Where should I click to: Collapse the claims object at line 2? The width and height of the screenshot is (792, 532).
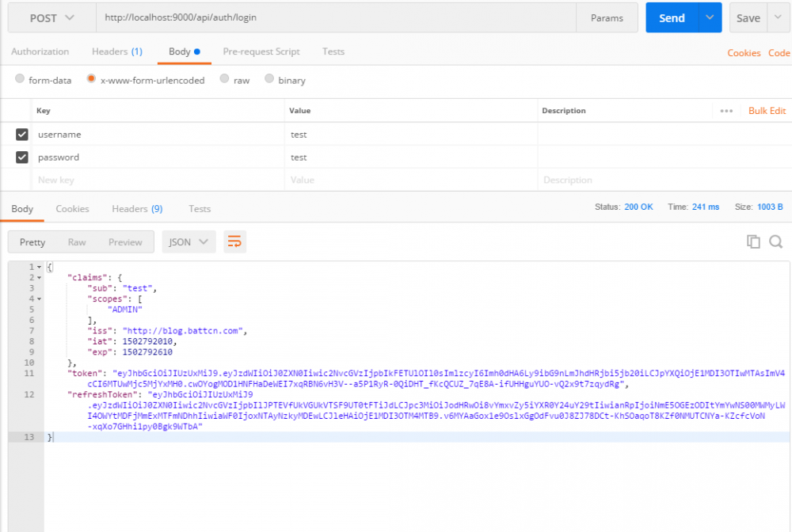click(40, 278)
